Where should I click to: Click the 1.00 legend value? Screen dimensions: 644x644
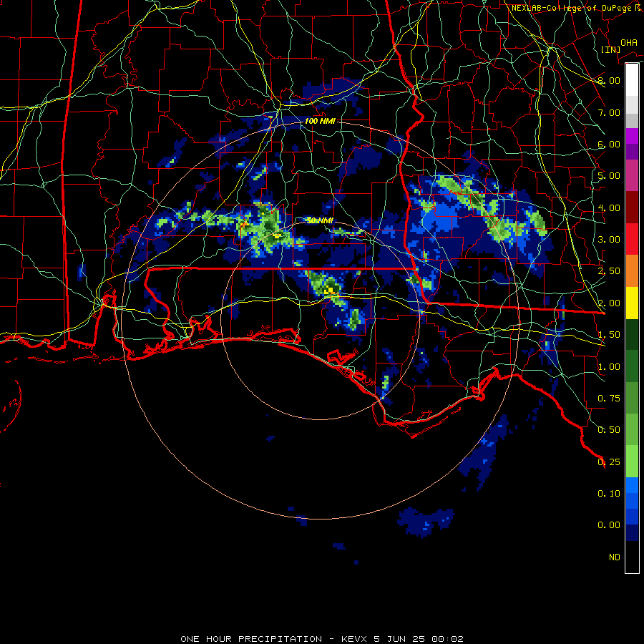click(x=609, y=367)
